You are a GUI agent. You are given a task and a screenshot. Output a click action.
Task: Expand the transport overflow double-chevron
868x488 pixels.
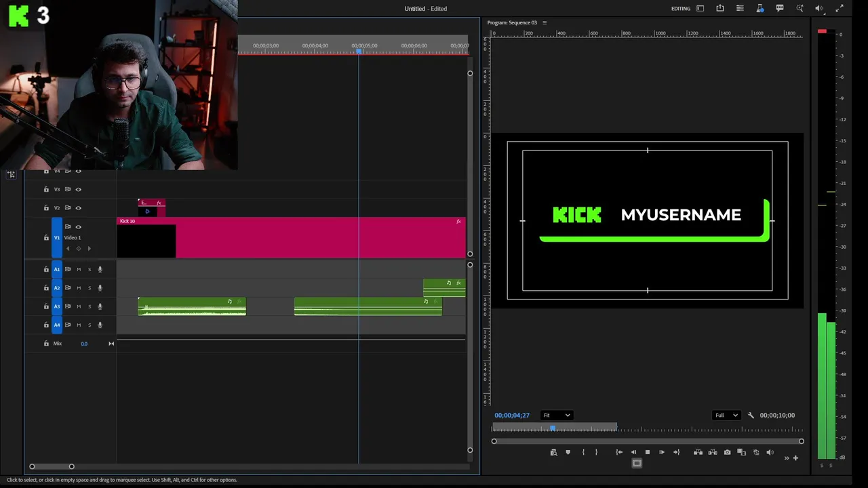point(787,458)
